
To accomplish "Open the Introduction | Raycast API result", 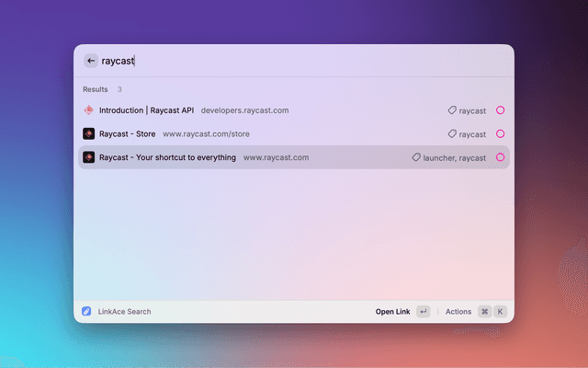I will tap(294, 110).
